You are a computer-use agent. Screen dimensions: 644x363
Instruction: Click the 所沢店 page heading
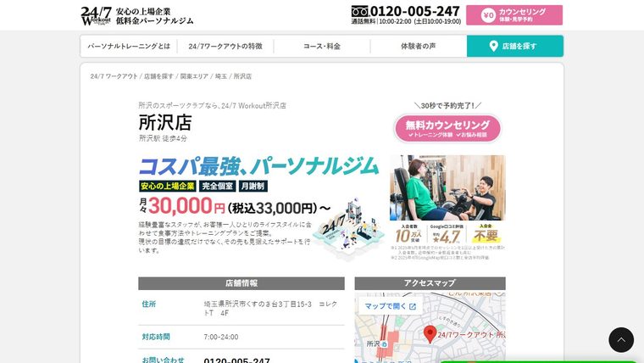165,122
